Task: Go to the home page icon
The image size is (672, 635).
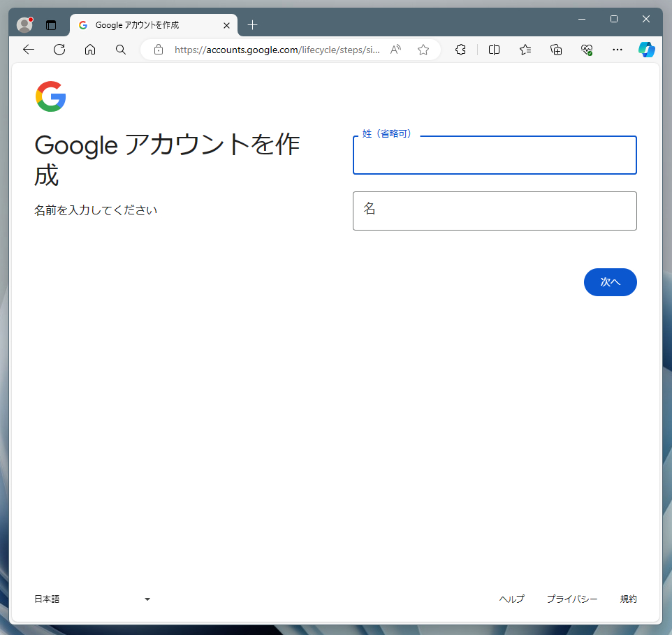Action: tap(90, 50)
